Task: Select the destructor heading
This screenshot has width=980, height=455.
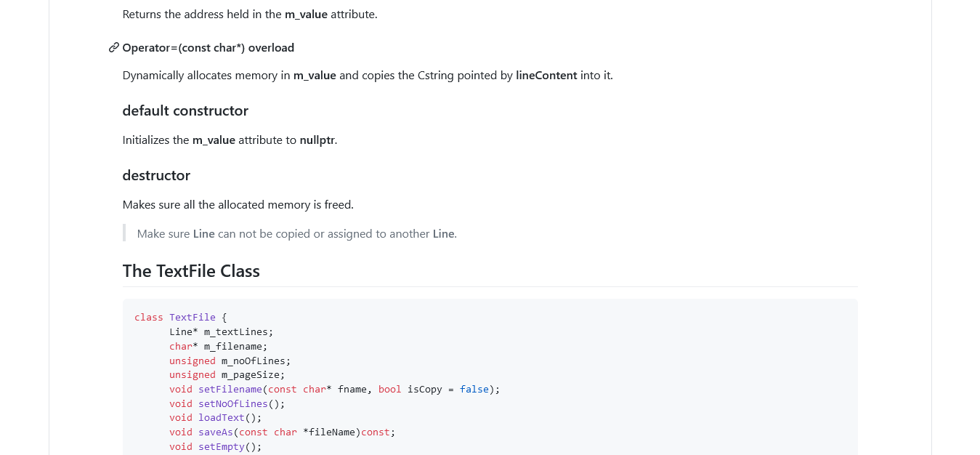Action: pos(156,175)
